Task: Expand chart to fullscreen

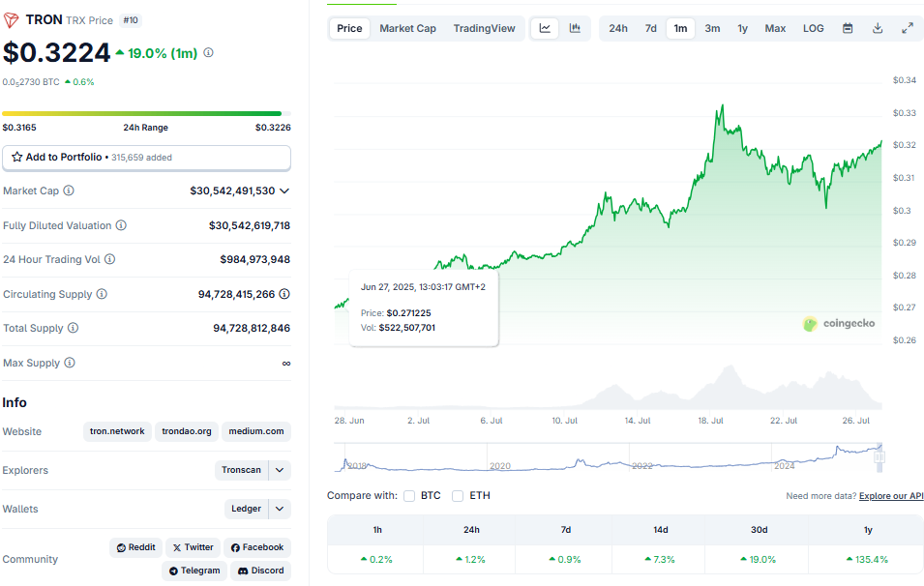Action: (x=908, y=28)
